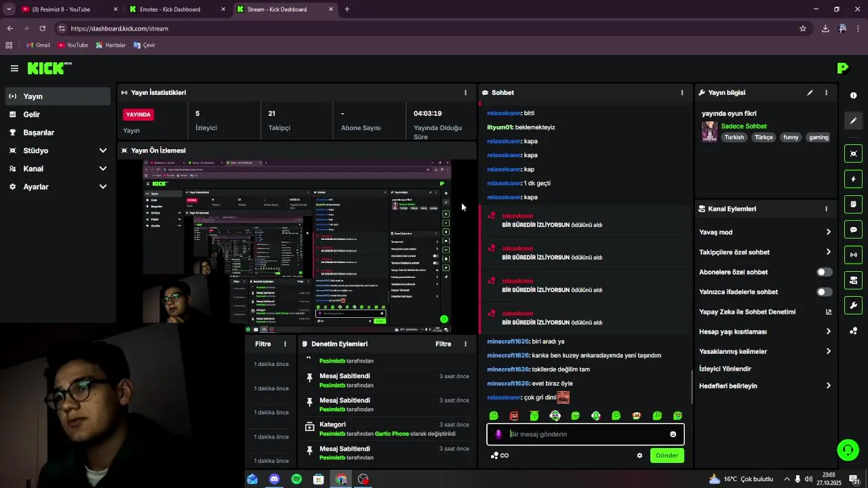
Task: Open a new browser tab
Action: (347, 9)
